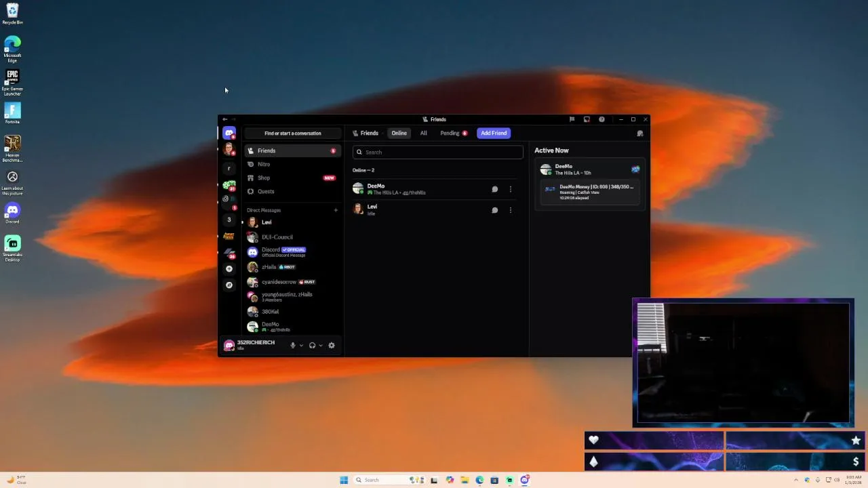The image size is (868, 488).
Task: Deafen with the headphones icon
Action: click(312, 345)
